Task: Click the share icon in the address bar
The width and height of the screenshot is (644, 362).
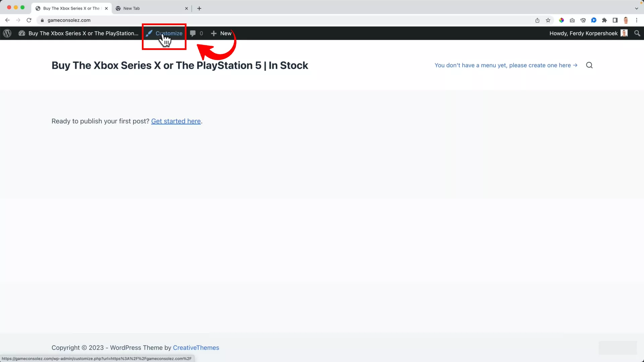Action: point(537,20)
